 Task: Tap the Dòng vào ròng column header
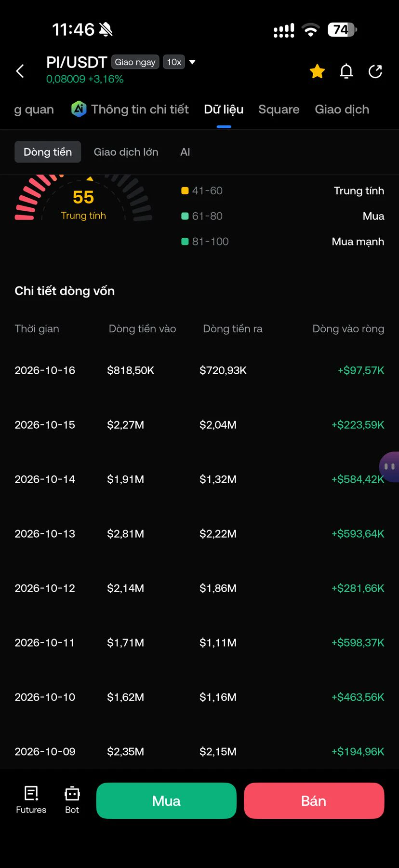348,329
